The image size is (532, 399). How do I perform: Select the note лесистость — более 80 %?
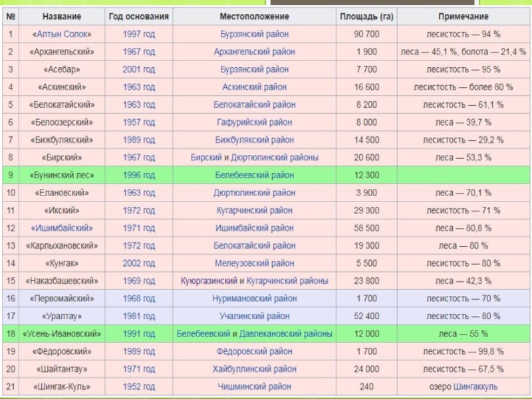(x=463, y=87)
